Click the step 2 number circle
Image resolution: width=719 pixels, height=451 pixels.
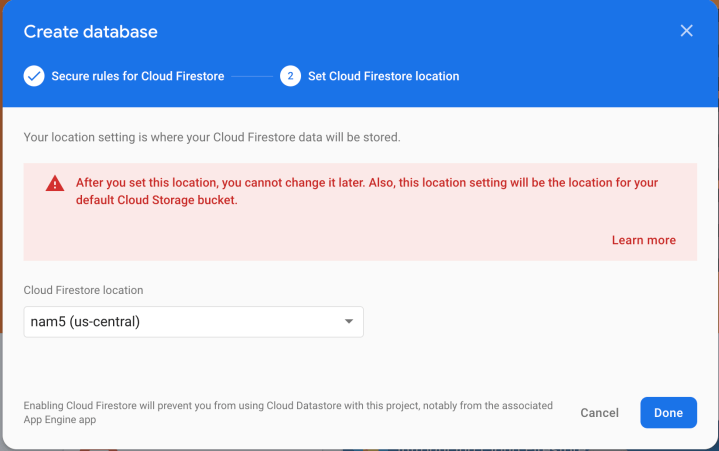click(290, 76)
